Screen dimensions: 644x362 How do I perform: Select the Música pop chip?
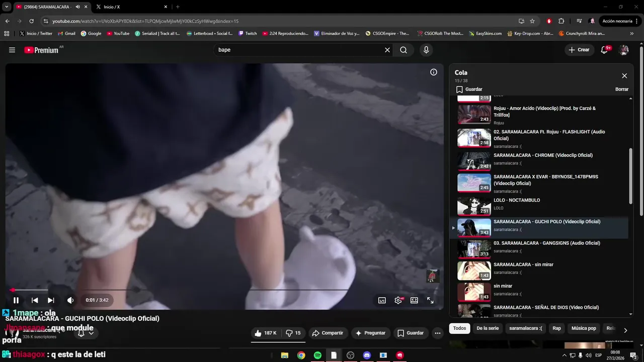coord(584,328)
